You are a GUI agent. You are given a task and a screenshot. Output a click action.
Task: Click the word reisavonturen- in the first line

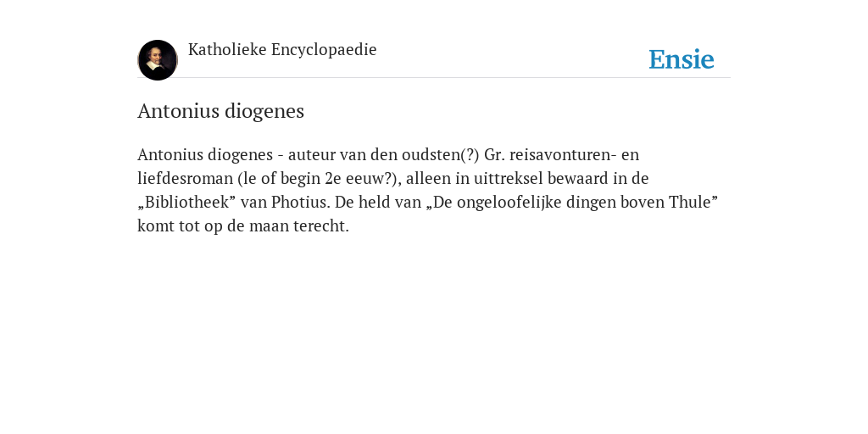coord(563,154)
